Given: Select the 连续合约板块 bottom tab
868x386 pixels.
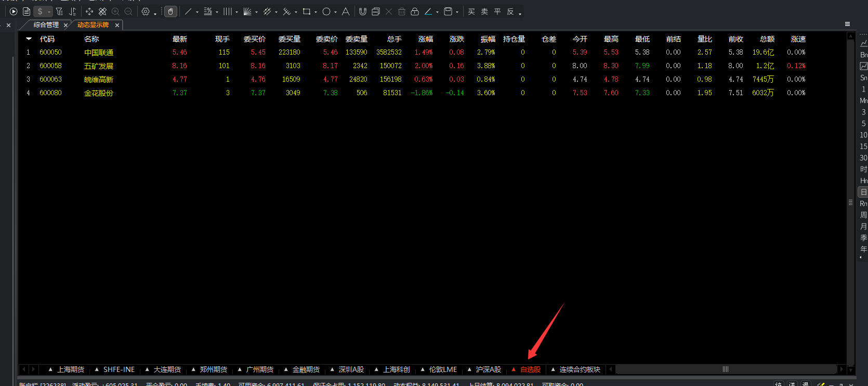Looking at the screenshot, I should [580, 369].
